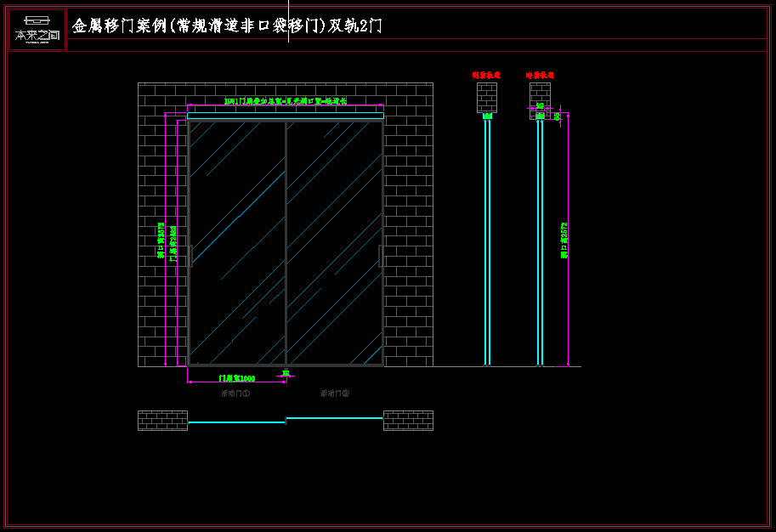Screen dimensions: 776x532
Task: Click the 活动门② label under the right door
Action: click(x=335, y=393)
